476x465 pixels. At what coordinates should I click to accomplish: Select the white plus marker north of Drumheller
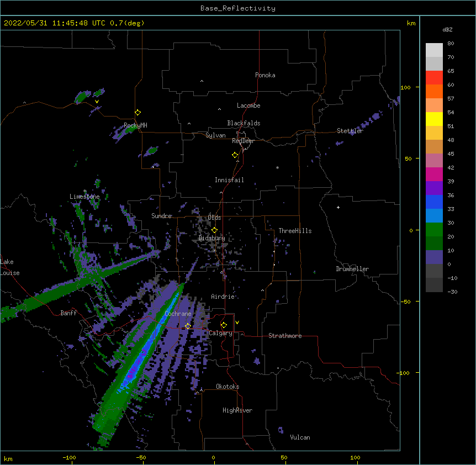tap(338, 207)
